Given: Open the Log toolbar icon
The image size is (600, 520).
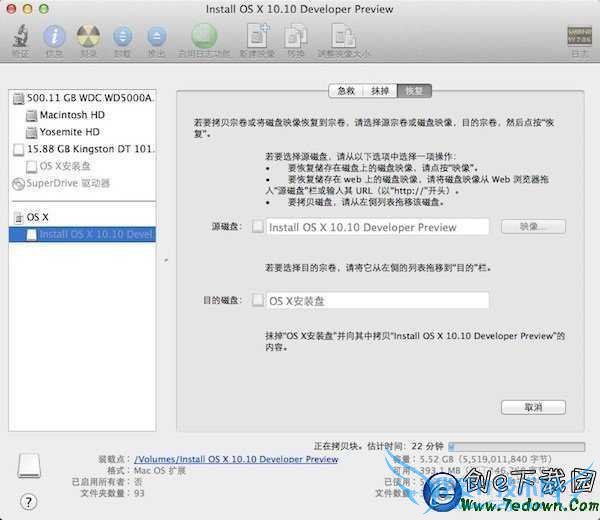Looking at the screenshot, I should tap(579, 36).
